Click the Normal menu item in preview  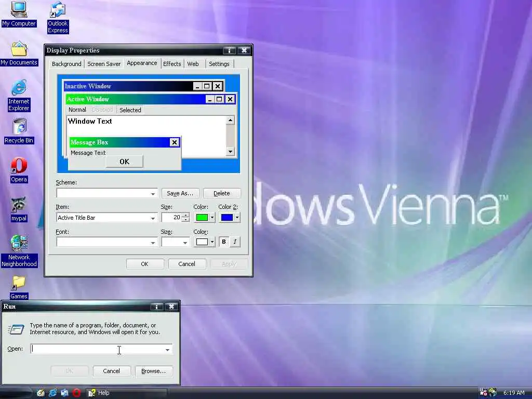point(77,110)
